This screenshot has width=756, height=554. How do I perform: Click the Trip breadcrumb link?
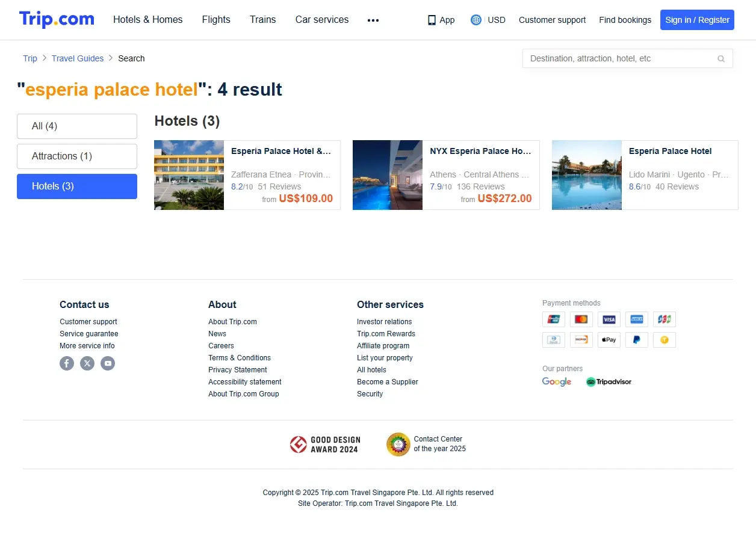tap(30, 58)
